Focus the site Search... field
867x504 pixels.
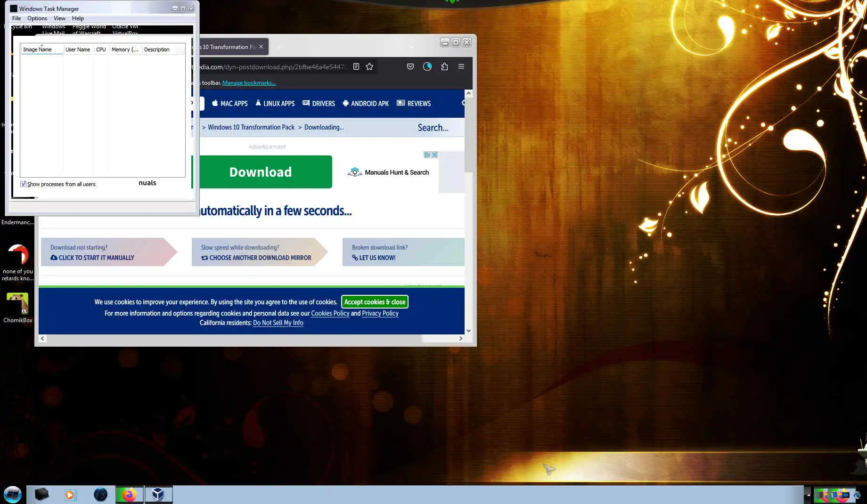tap(433, 128)
